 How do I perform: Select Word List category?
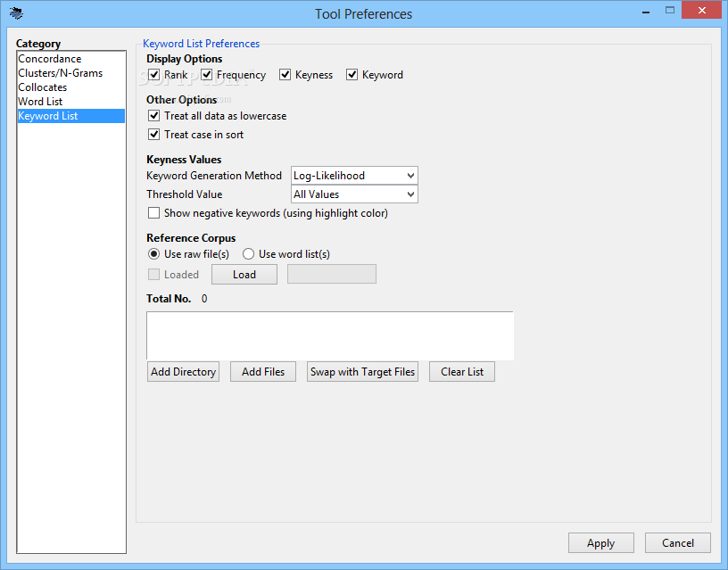click(71, 102)
